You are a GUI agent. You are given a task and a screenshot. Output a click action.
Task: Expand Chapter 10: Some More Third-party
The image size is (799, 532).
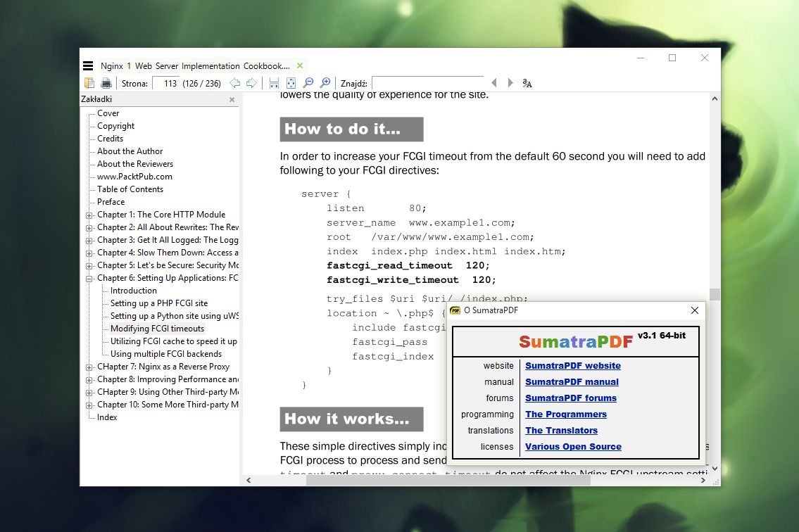pyautogui.click(x=89, y=405)
